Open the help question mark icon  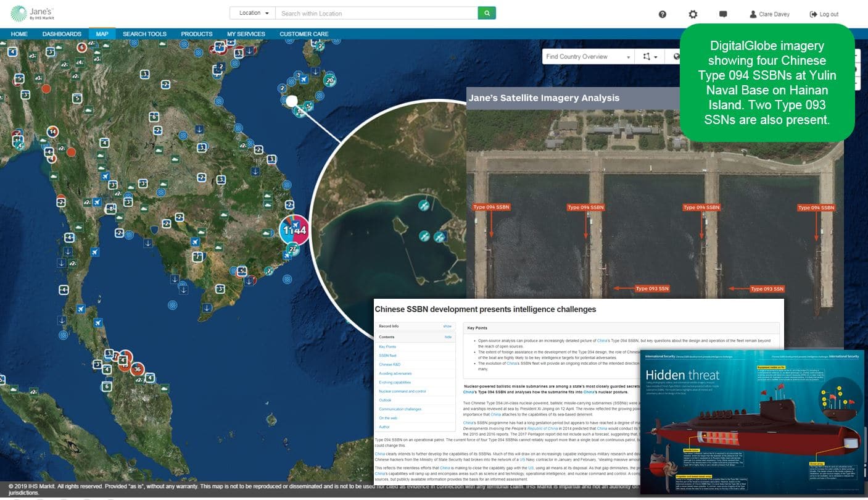pyautogui.click(x=663, y=14)
